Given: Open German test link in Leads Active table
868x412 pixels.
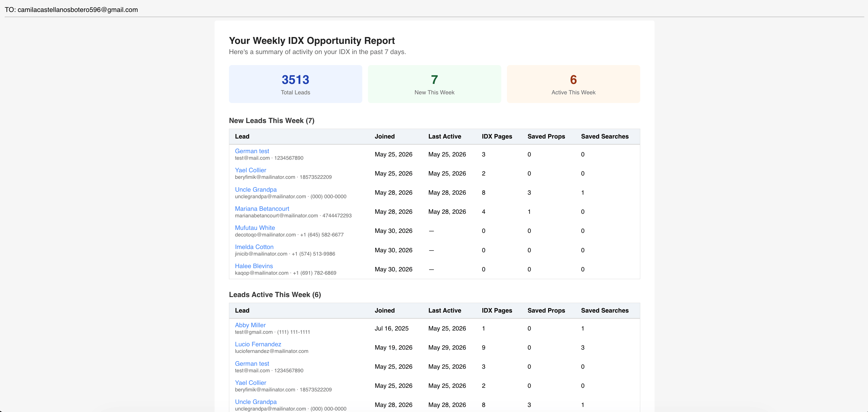Looking at the screenshot, I should tap(252, 364).
